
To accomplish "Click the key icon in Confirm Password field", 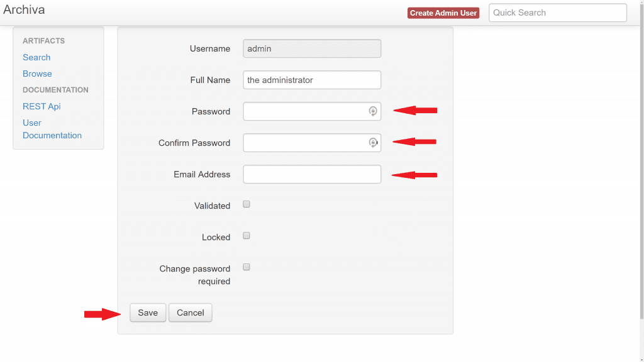I will (373, 143).
